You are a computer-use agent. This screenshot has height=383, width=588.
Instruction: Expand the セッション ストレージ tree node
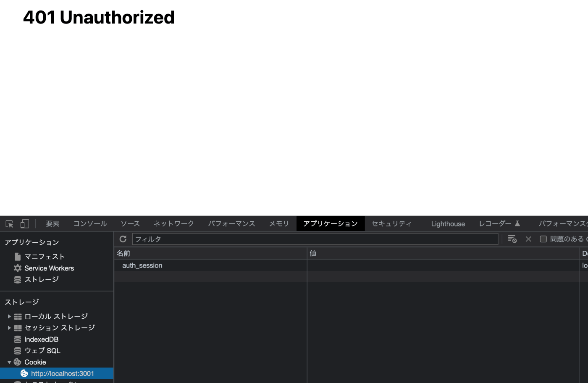click(9, 328)
